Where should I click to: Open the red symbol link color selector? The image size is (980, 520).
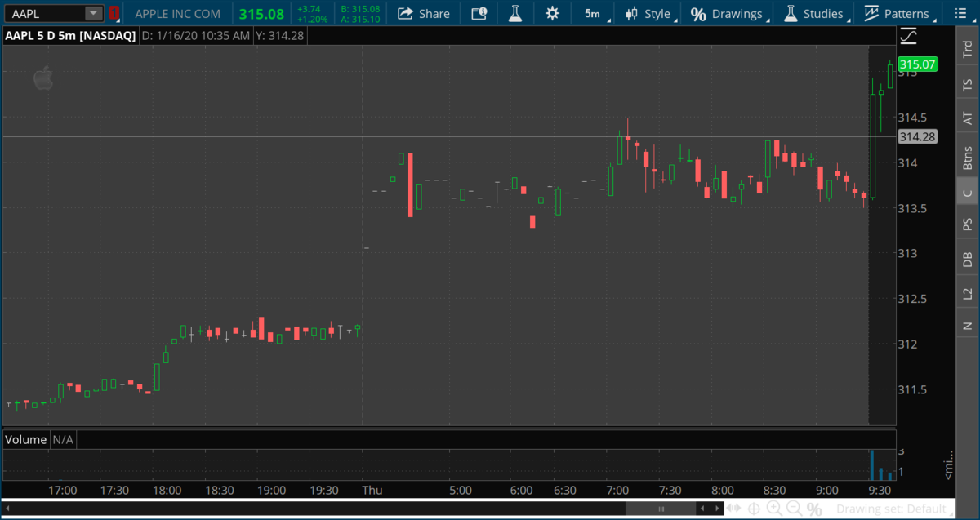[x=114, y=13]
